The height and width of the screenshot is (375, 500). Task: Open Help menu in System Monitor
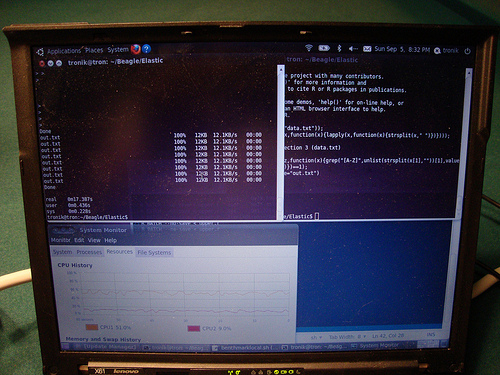(x=111, y=240)
